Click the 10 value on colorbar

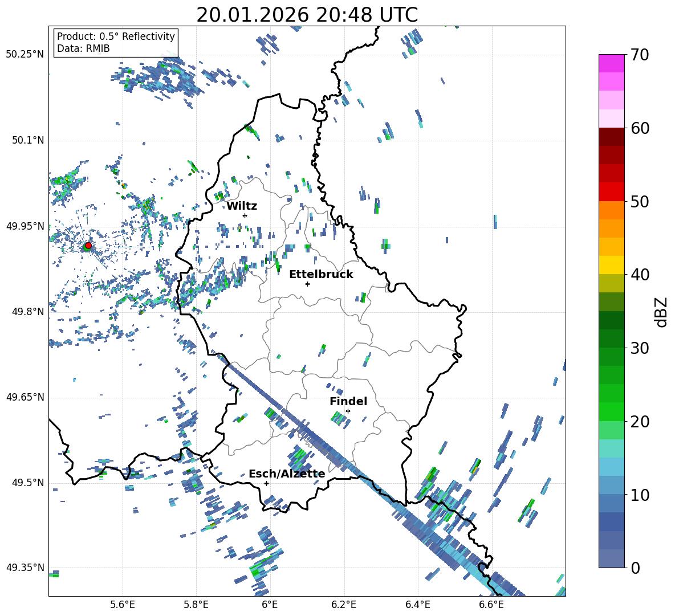[x=640, y=495]
